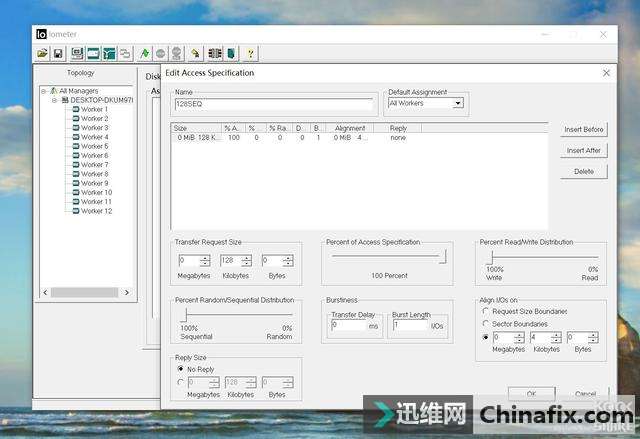Start tests with the green flag
640x439 pixels.
click(144, 53)
